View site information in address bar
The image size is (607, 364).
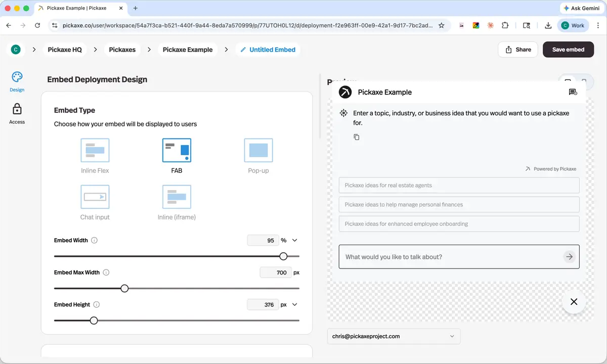pyautogui.click(x=55, y=25)
